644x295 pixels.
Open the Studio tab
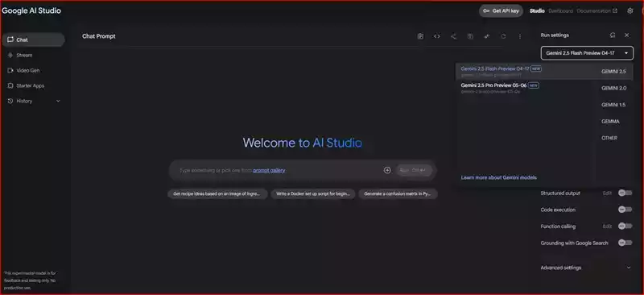pos(537,11)
